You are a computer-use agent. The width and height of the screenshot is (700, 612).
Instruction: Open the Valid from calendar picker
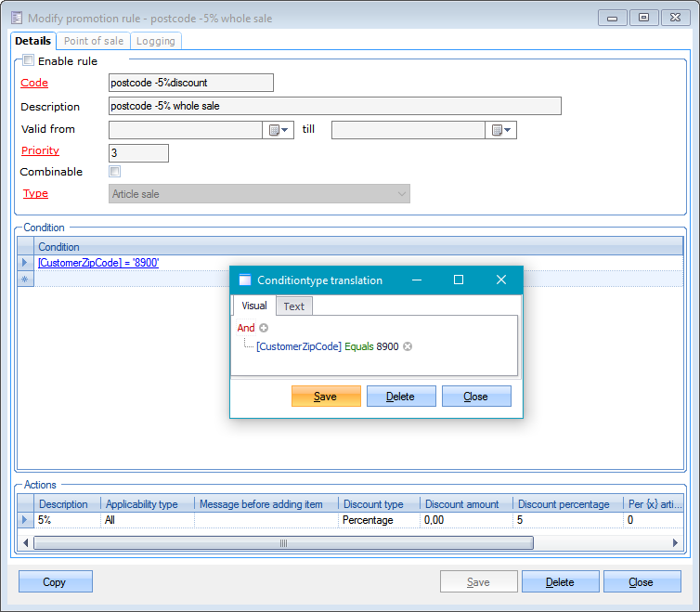(279, 130)
